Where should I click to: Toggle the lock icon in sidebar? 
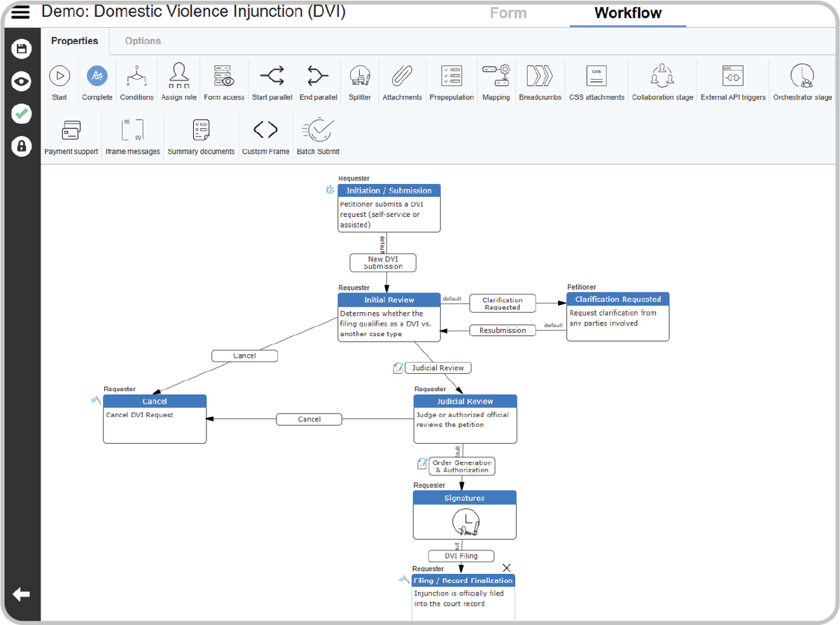(22, 146)
